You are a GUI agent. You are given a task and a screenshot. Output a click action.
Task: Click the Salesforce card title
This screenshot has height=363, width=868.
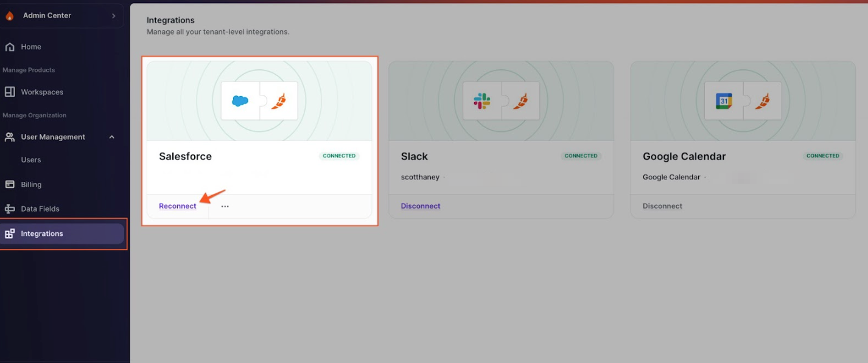click(185, 156)
